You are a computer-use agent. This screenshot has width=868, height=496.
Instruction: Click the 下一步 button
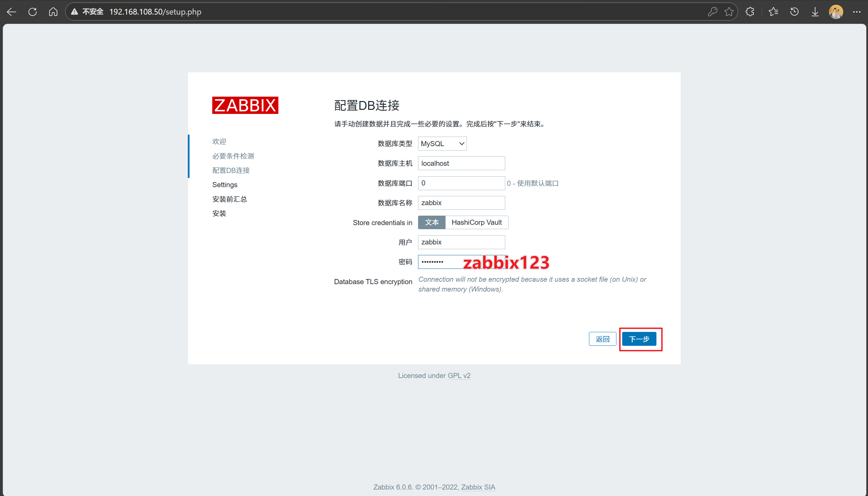tap(639, 339)
